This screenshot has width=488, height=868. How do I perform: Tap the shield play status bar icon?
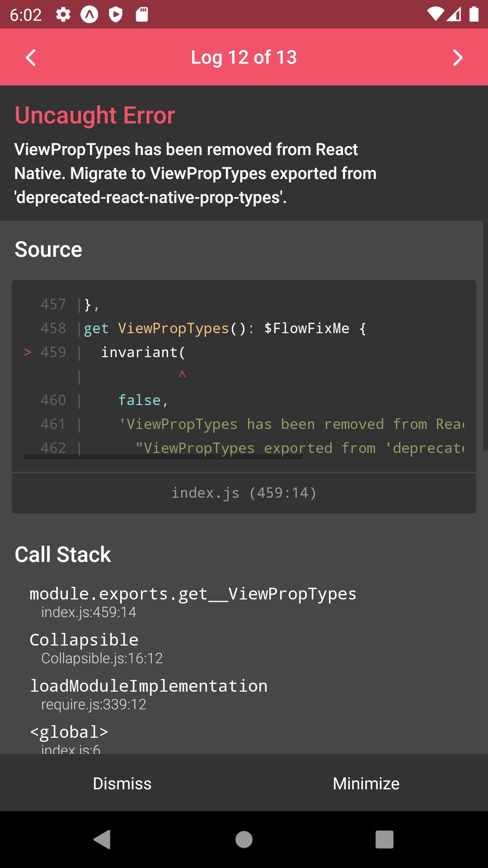[116, 14]
